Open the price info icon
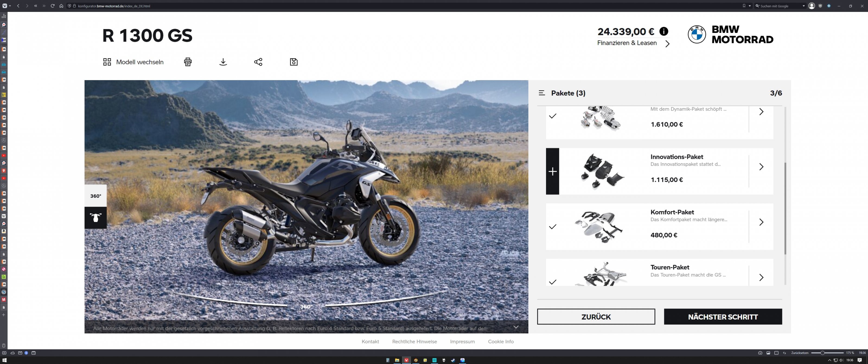This screenshot has height=364, width=868. (x=663, y=31)
